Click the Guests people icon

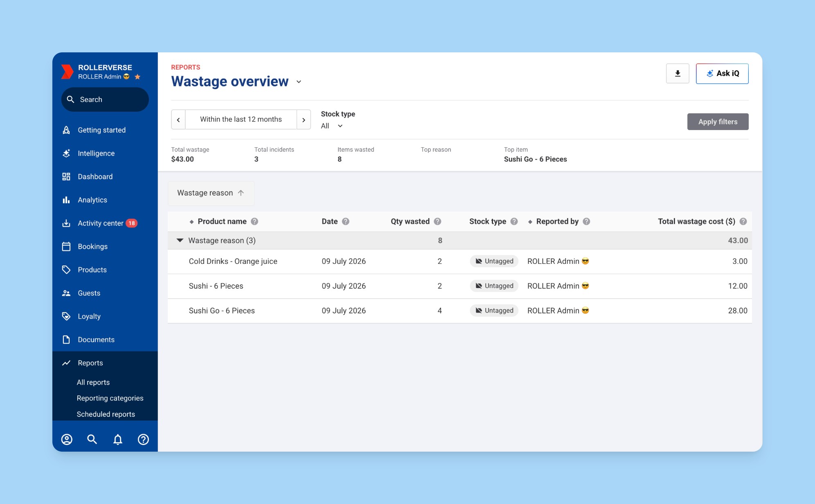(x=66, y=293)
